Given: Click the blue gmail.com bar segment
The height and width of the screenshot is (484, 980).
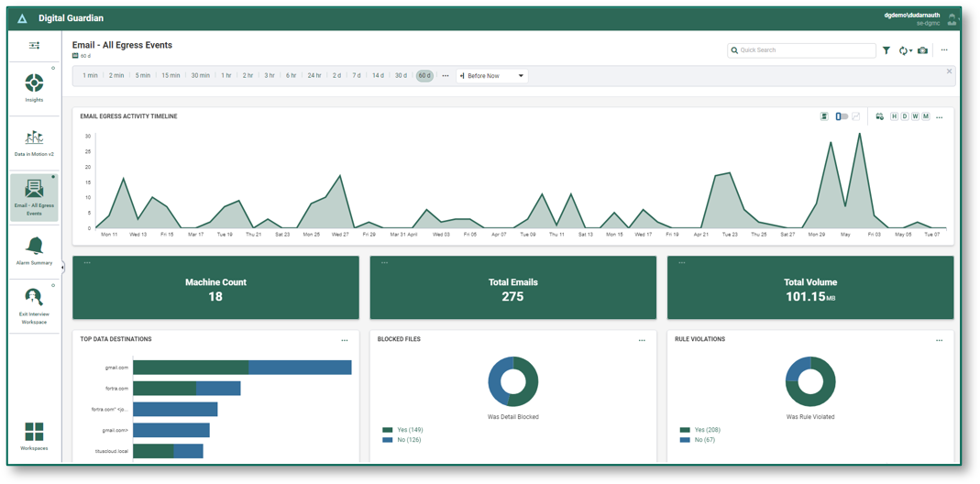Looking at the screenshot, I should point(300,368).
